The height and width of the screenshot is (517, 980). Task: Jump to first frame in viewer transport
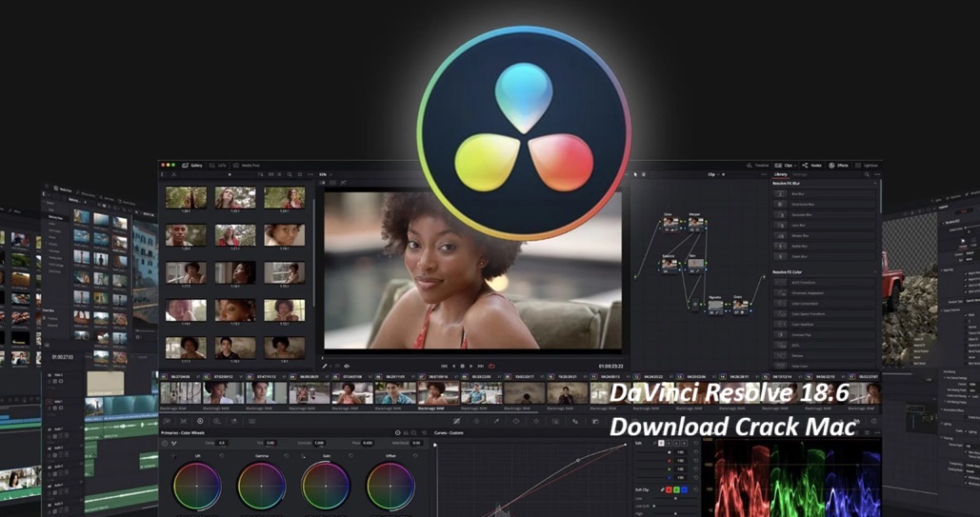pos(445,366)
